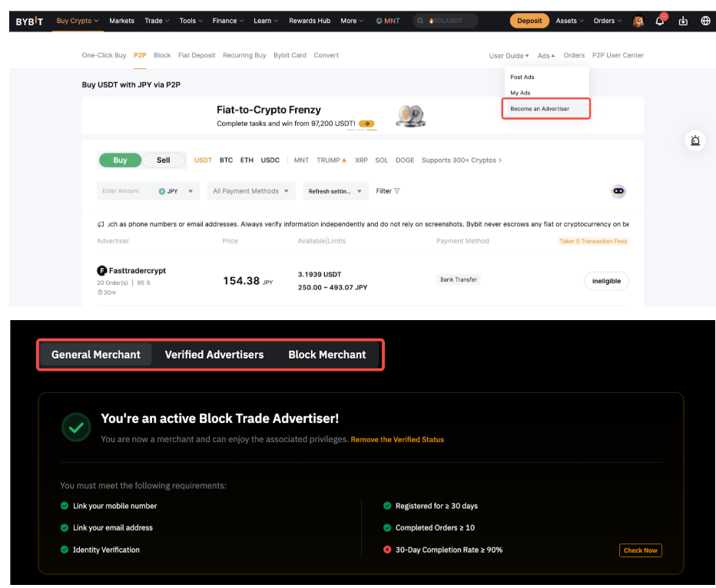Click the download app icon
Screen dimensions: 716x588
(x=683, y=21)
